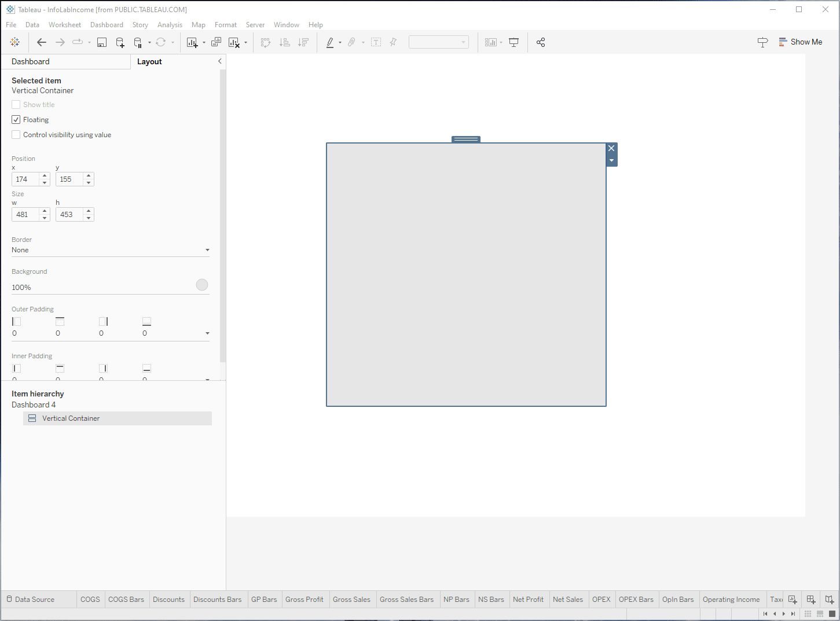Viewport: 840px width, 621px height.
Task: Open the Background color swatch
Action: point(202,285)
